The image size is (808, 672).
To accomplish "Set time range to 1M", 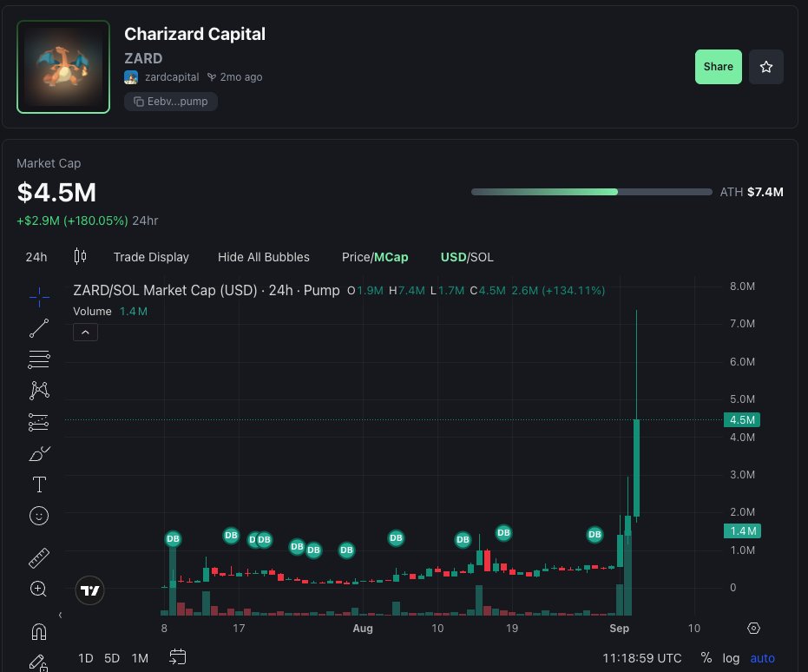I will 141,658.
